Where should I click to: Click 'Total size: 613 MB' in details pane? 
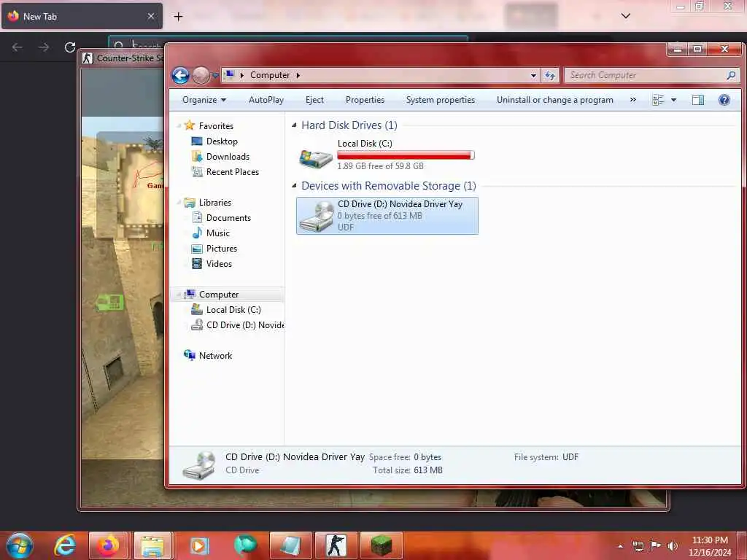[x=408, y=470]
